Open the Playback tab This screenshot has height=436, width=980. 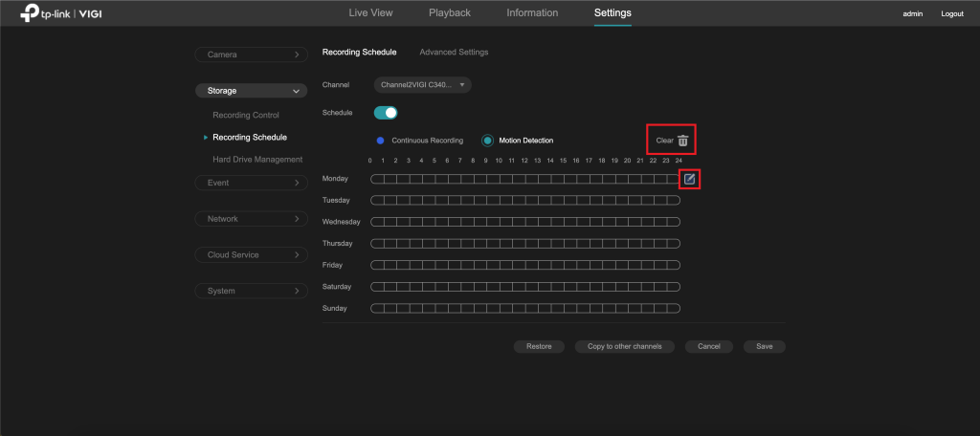(450, 12)
